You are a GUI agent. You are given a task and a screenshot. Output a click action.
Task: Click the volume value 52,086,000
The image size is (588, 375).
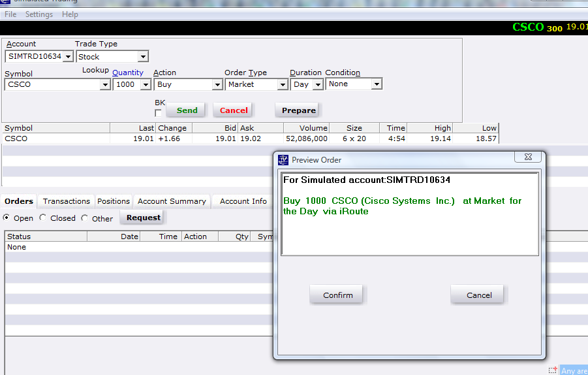306,139
